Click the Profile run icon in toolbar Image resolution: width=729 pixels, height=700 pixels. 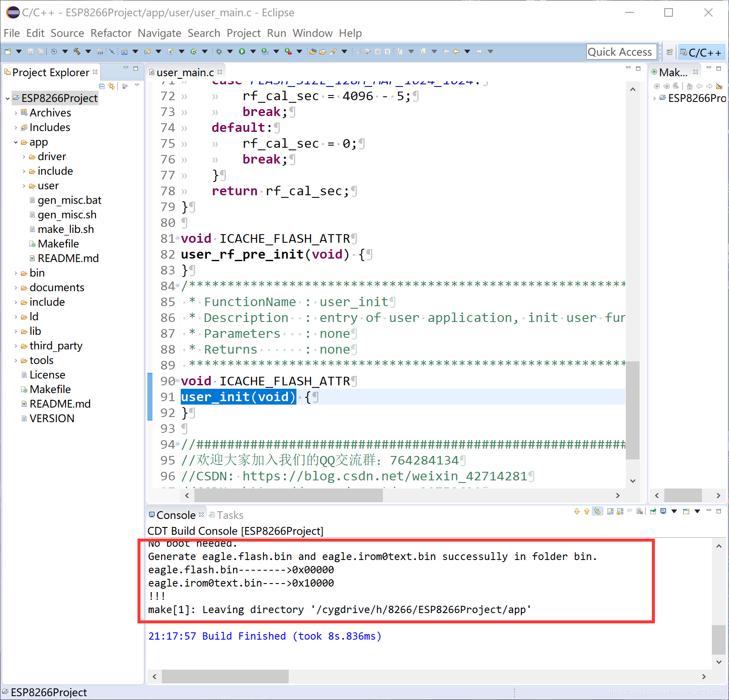[x=265, y=52]
